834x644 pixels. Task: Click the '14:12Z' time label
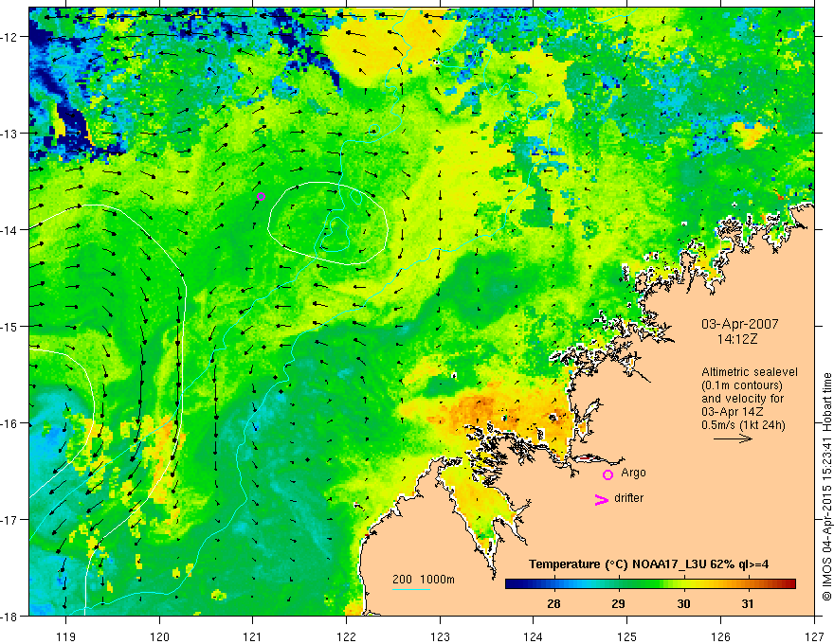coord(737,339)
